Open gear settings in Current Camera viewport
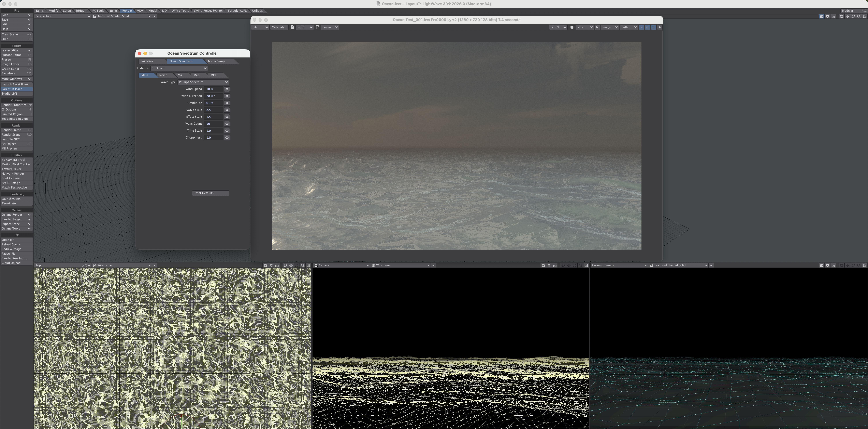The width and height of the screenshot is (868, 429). coord(827,265)
